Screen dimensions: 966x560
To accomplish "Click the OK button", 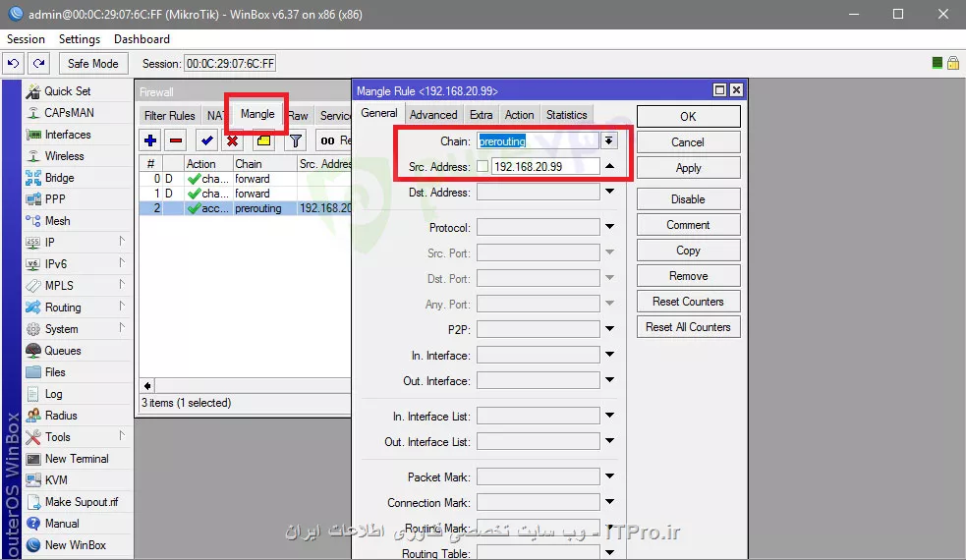I will pyautogui.click(x=688, y=117).
